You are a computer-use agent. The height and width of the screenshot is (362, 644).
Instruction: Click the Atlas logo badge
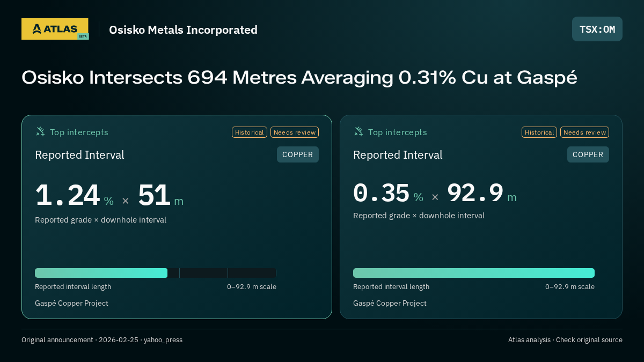(x=55, y=29)
